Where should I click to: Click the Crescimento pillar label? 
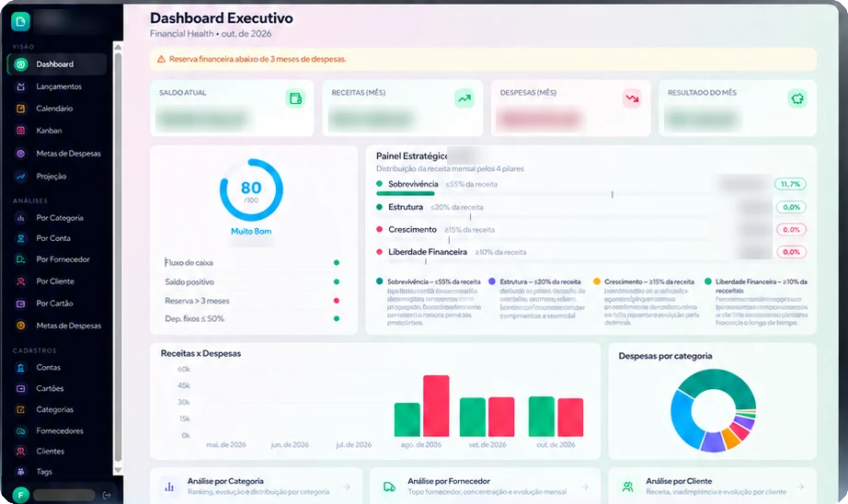coord(412,230)
